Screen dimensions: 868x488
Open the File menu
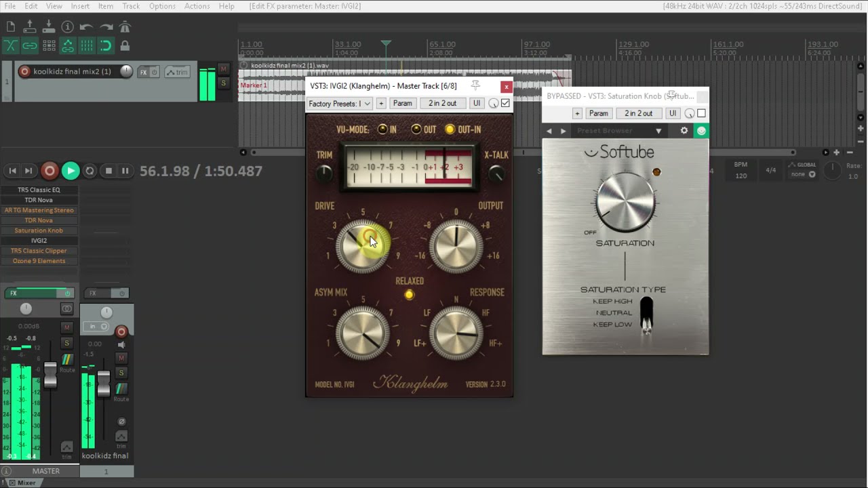tap(10, 6)
